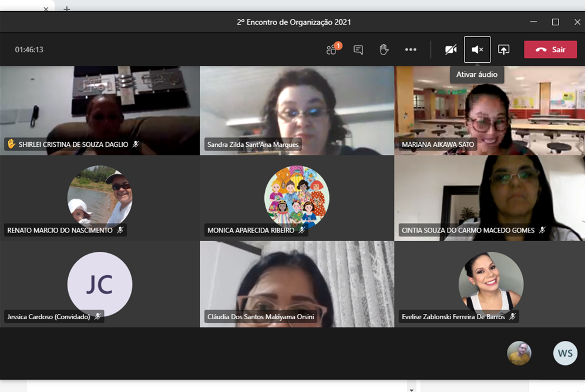Select Cintia Souza do Carmo Macedo Gomes video
Screen dimensions: 585x392
click(490, 198)
